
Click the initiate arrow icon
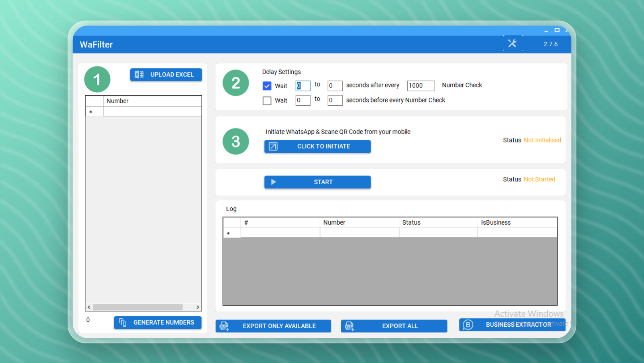tap(273, 146)
